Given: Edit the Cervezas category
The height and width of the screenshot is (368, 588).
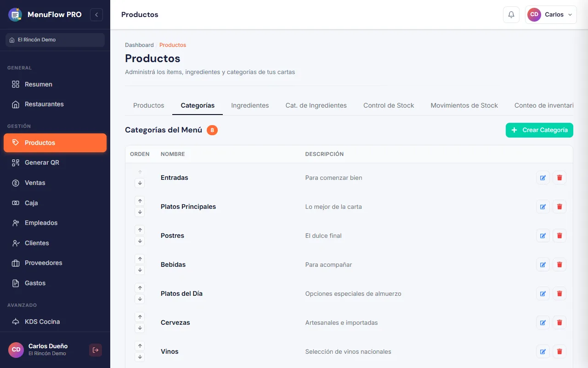Looking at the screenshot, I should (543, 322).
